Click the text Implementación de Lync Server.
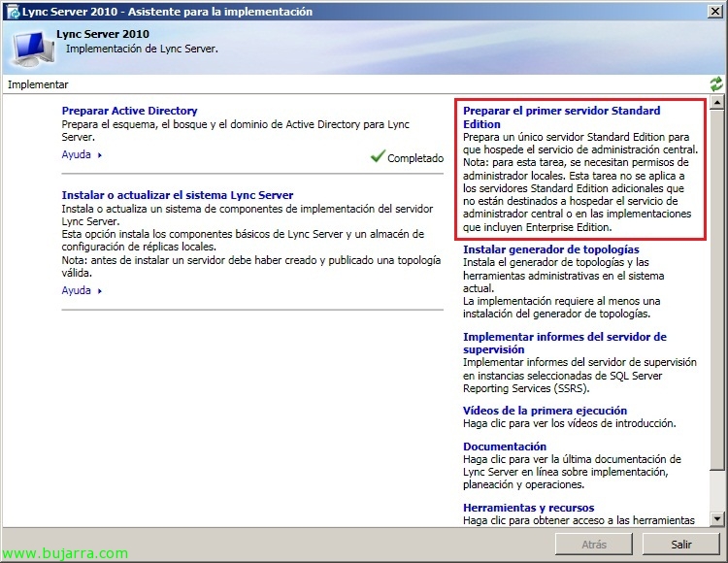Screen dimensions: 728x563 (142, 49)
